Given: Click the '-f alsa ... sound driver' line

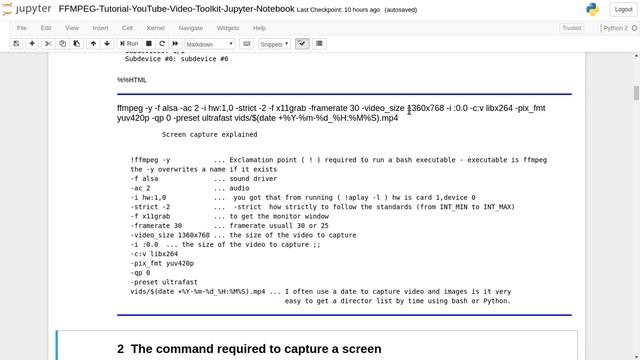Looking at the screenshot, I should click(x=204, y=179).
